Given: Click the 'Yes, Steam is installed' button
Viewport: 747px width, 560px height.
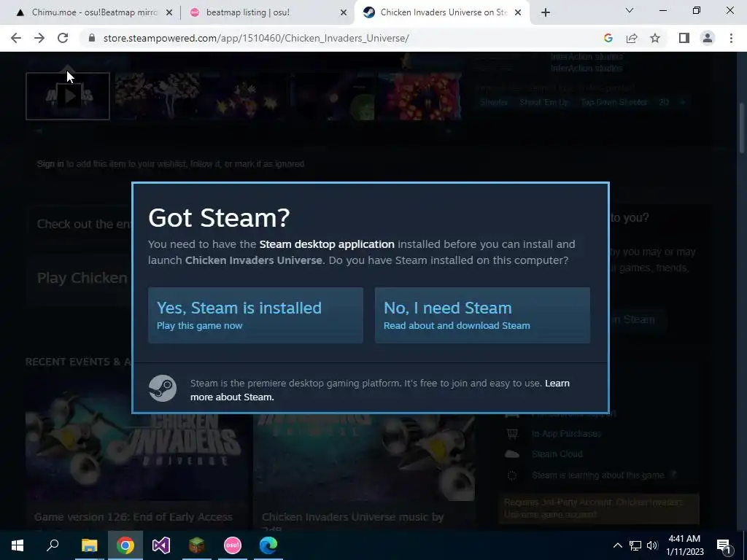Looking at the screenshot, I should (255, 315).
